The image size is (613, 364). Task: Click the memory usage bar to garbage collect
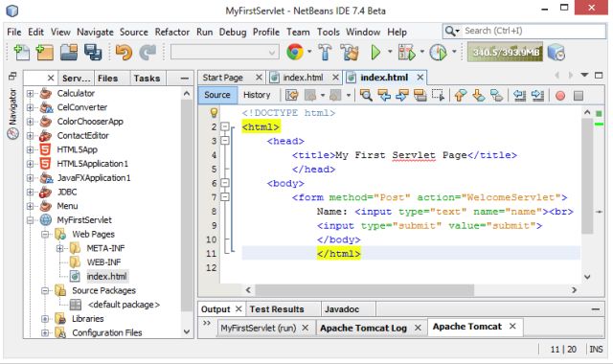tap(506, 52)
